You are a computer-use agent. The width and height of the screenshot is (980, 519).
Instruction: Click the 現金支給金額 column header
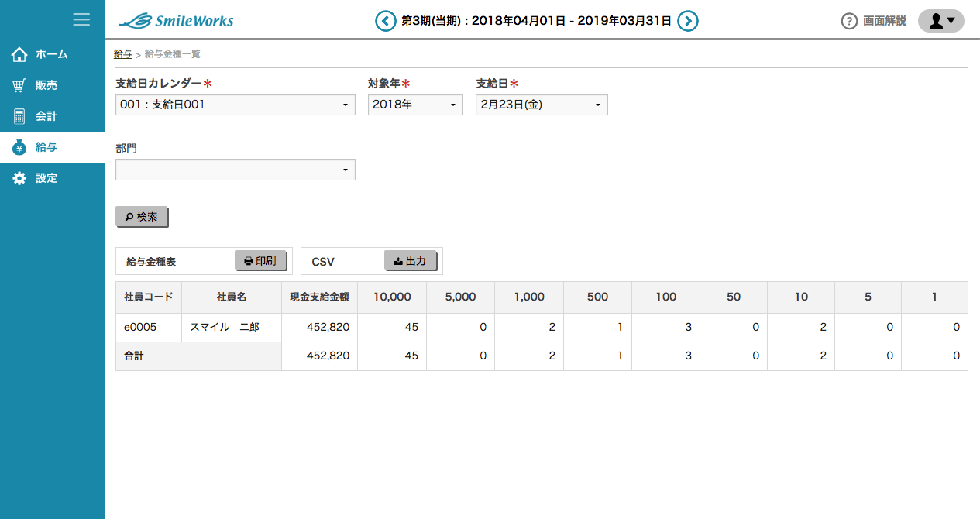pos(319,297)
